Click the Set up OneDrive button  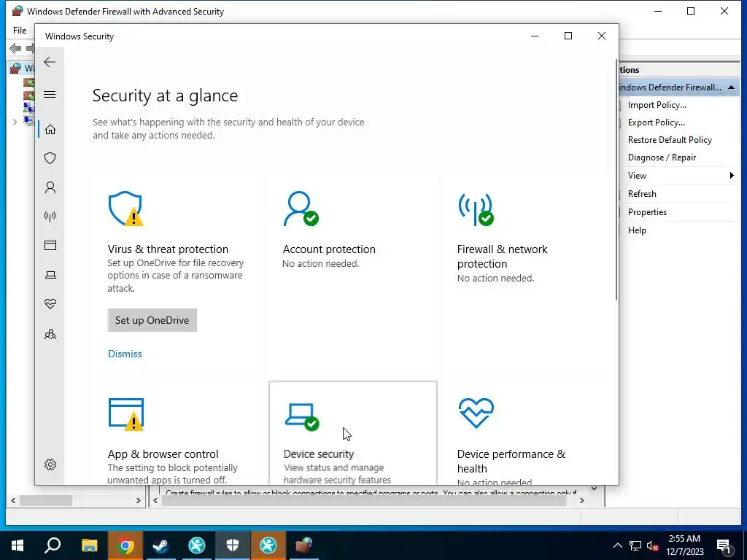152,320
